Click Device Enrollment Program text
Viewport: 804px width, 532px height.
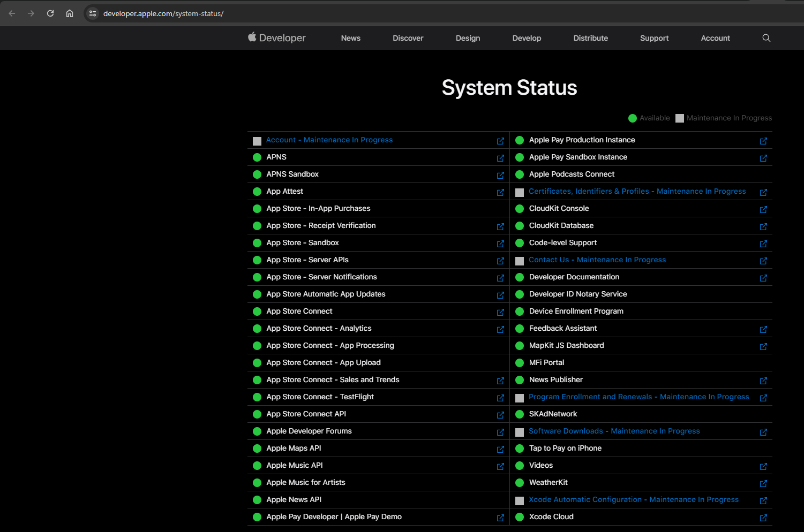pyautogui.click(x=576, y=311)
